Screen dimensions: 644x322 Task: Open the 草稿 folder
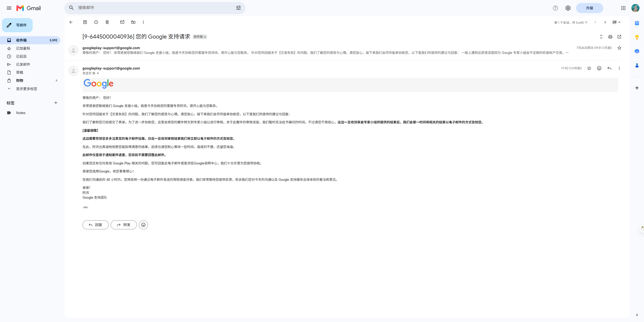pos(30,73)
